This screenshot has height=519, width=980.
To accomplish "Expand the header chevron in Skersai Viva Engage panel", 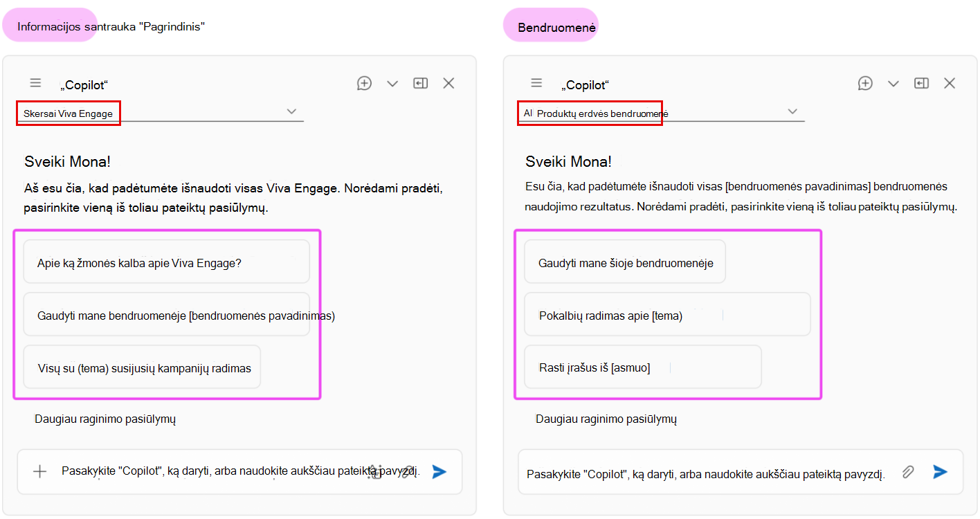I will coord(392,84).
